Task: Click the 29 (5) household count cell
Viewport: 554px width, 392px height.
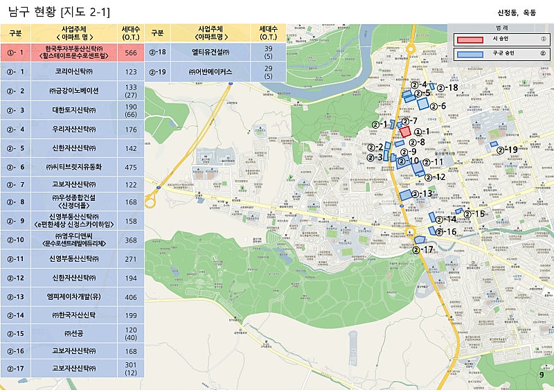Action: point(268,72)
